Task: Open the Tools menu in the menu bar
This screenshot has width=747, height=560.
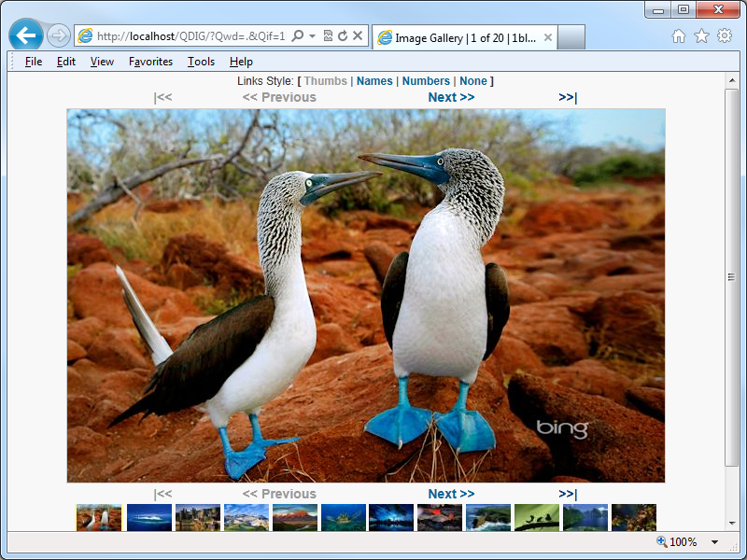Action: (x=201, y=62)
